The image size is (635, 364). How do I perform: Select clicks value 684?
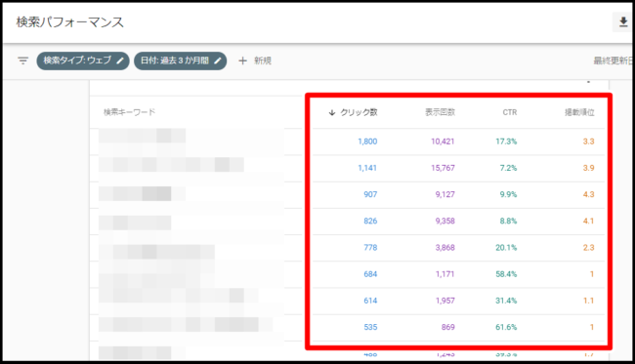click(370, 274)
